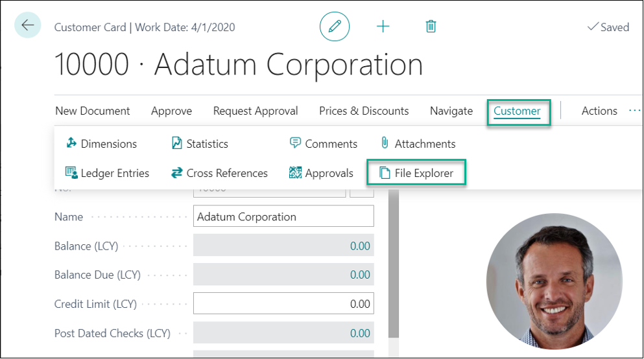Open File Explorer action
Viewport: 644px width, 359px height.
pos(416,173)
